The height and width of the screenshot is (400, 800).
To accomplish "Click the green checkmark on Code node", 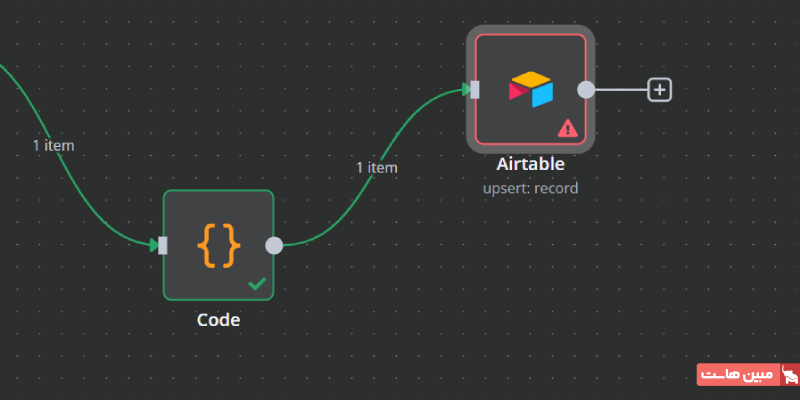I will [x=257, y=284].
